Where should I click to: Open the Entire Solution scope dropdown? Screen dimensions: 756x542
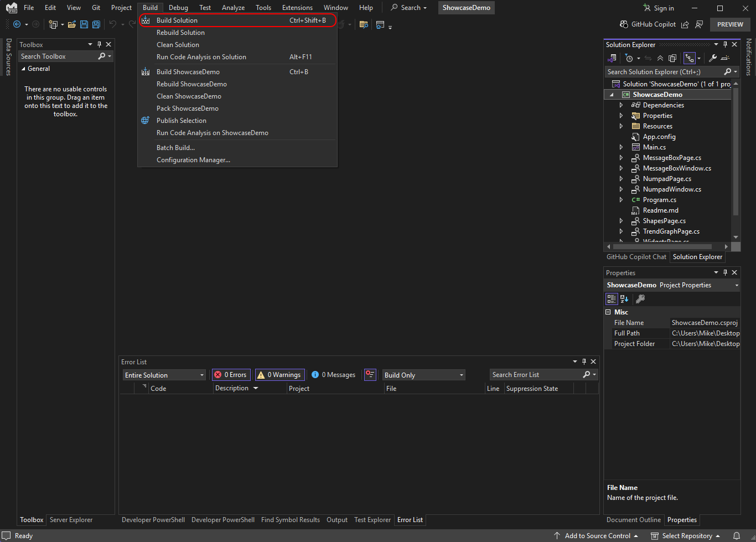(164, 375)
